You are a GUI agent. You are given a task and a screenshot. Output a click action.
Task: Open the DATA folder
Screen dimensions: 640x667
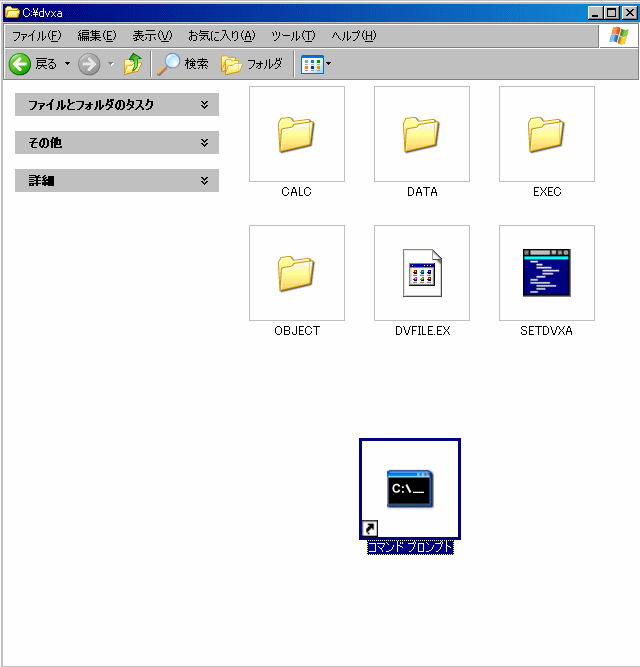422,134
